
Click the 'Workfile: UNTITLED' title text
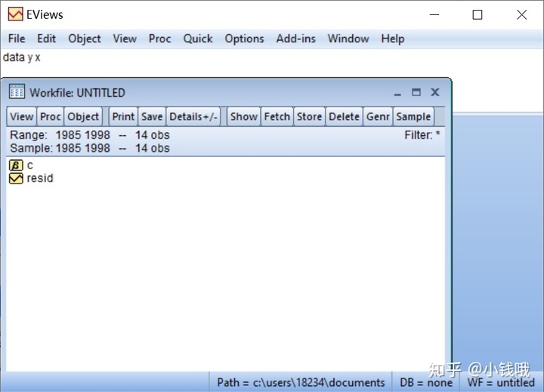[77, 93]
